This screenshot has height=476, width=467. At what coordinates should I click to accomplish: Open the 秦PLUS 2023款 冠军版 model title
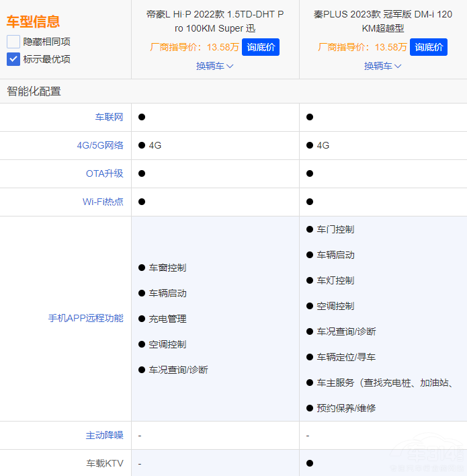[x=383, y=21]
